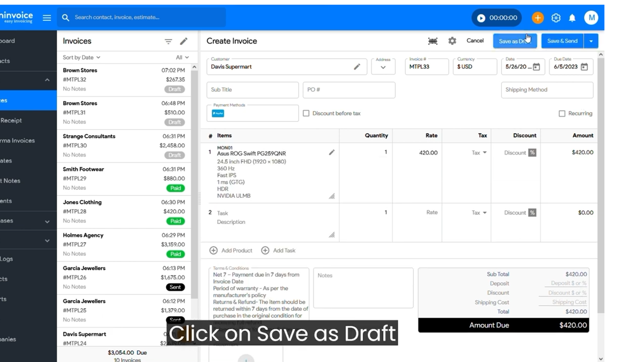Click the pencil icon beside Invoices title
This screenshot has width=644, height=362.
click(x=183, y=41)
